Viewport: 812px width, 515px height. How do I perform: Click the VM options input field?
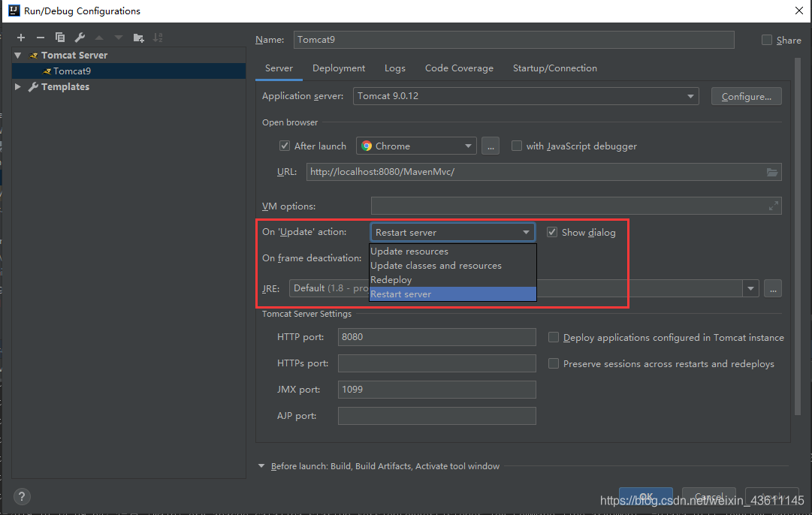coord(576,206)
